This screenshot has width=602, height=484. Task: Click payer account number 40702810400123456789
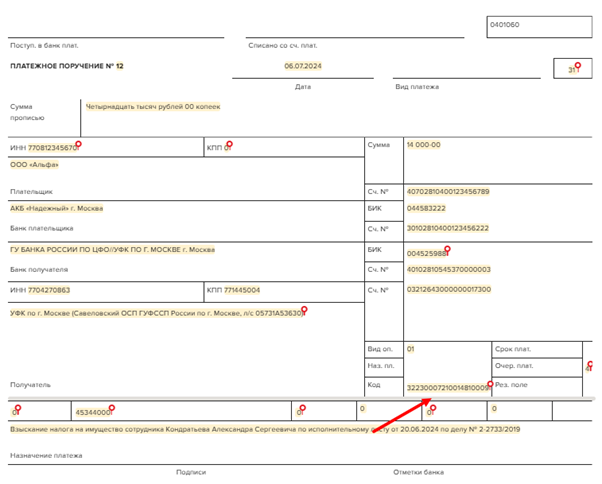[448, 191]
